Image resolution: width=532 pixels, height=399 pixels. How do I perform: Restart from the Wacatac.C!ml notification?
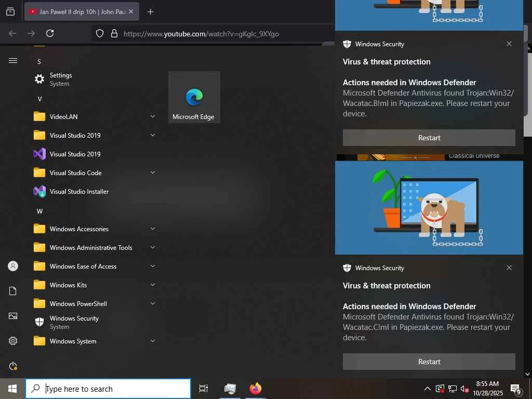[x=429, y=362]
